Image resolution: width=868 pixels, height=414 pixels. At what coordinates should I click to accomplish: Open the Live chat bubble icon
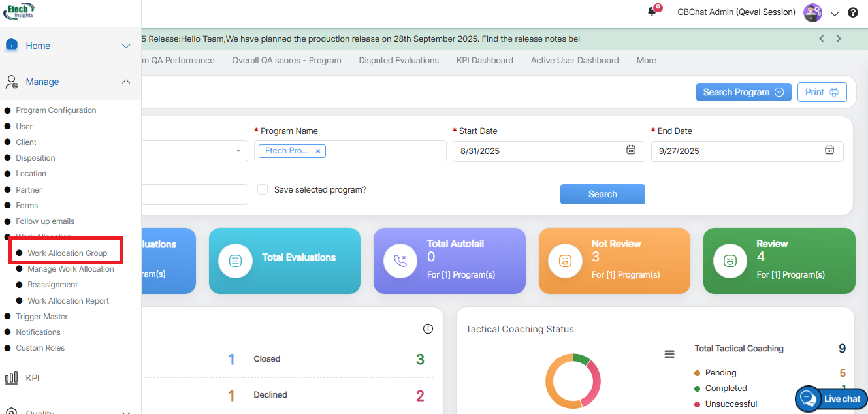pyautogui.click(x=809, y=398)
